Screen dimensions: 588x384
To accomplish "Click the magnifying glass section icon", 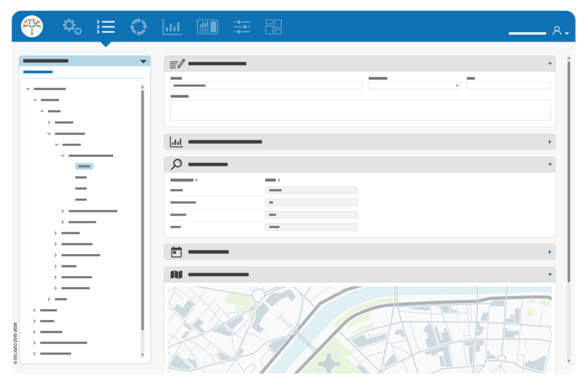I will click(176, 164).
